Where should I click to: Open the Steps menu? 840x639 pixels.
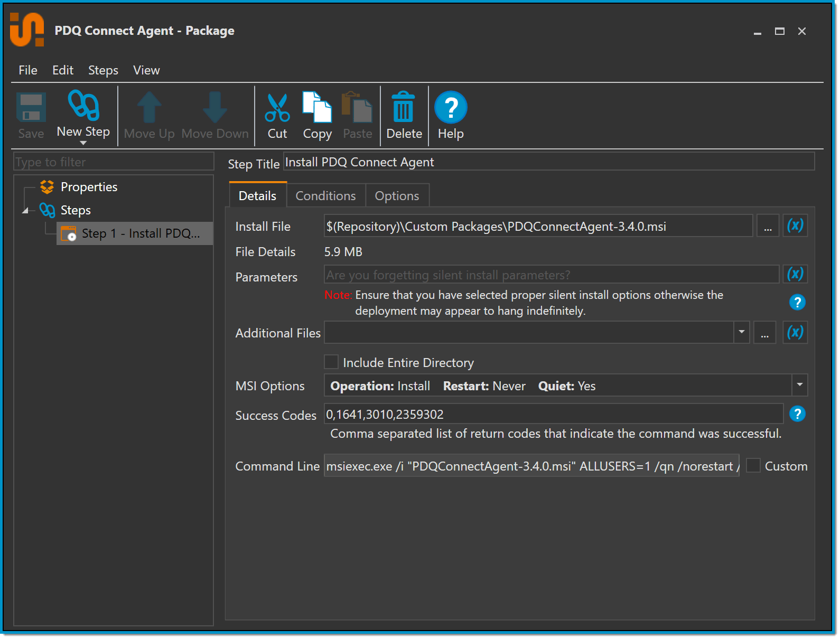tap(103, 70)
